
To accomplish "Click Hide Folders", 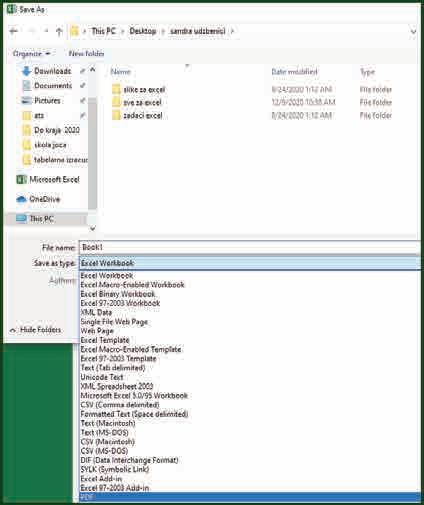I will [36, 330].
